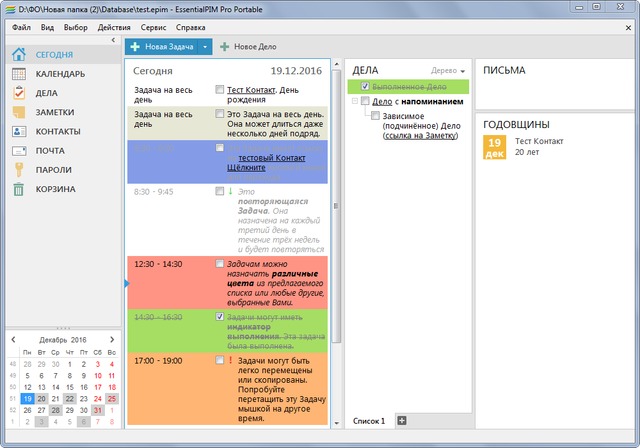
Task: Select the Contacts (Контакты) sidebar icon
Action: pyautogui.click(x=19, y=131)
